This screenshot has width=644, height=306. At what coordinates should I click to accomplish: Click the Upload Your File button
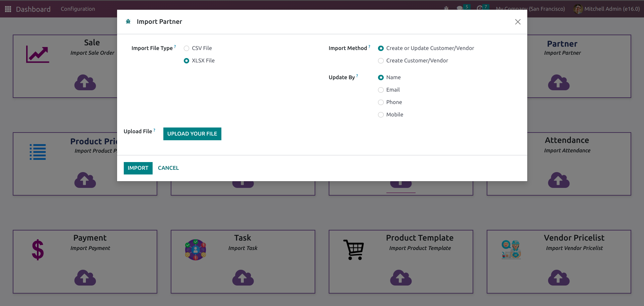pos(192,134)
